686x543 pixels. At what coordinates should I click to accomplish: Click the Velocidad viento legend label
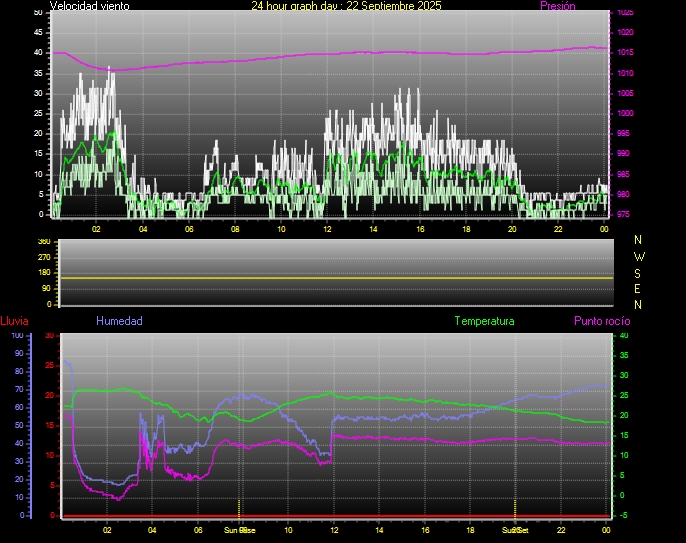89,6
